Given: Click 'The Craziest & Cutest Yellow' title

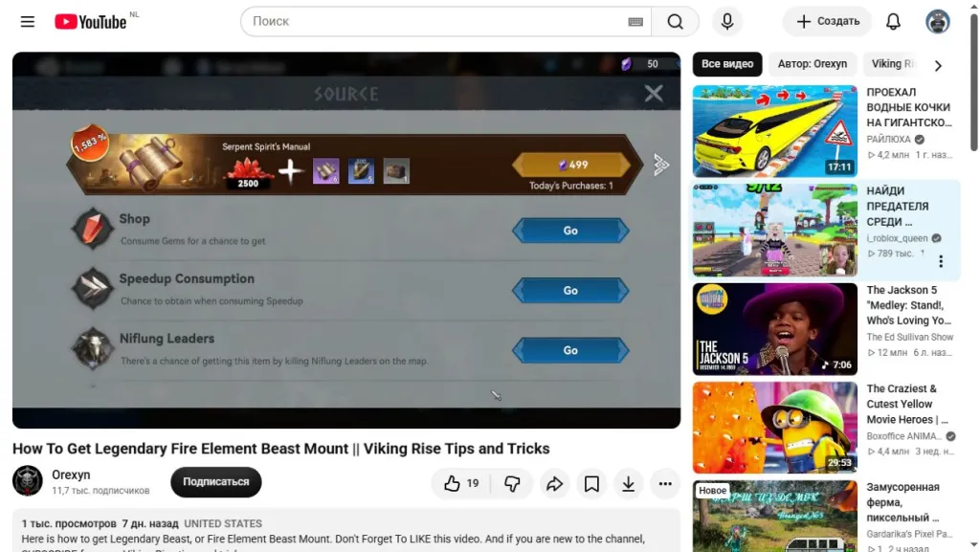Looking at the screenshot, I should tap(907, 404).
